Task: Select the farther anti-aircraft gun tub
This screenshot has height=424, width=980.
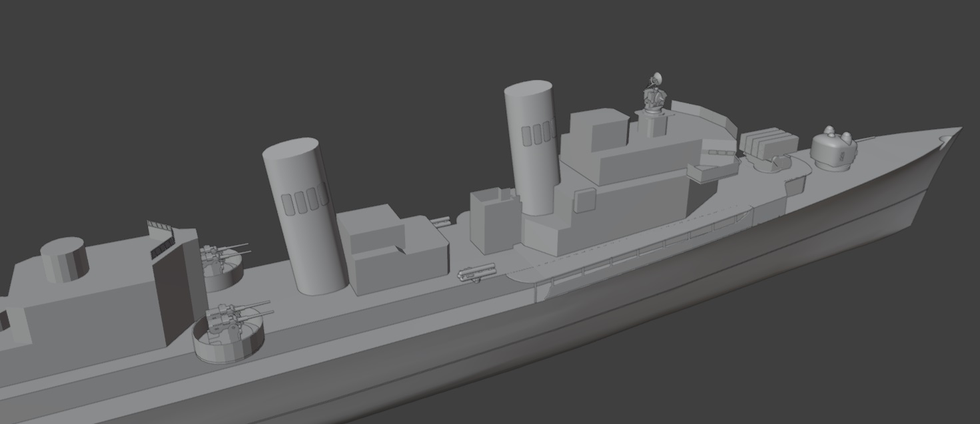Action: click(223, 271)
